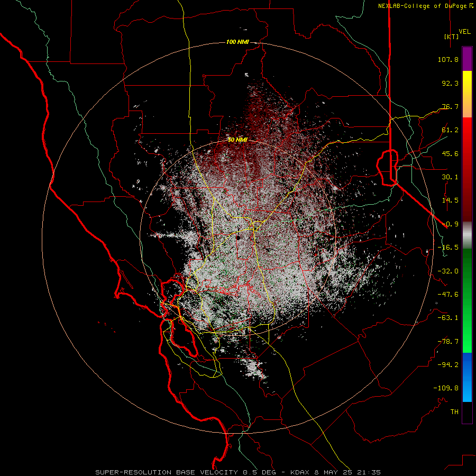
Task: Click the 14.5 velocity scale value
Action: [450, 200]
